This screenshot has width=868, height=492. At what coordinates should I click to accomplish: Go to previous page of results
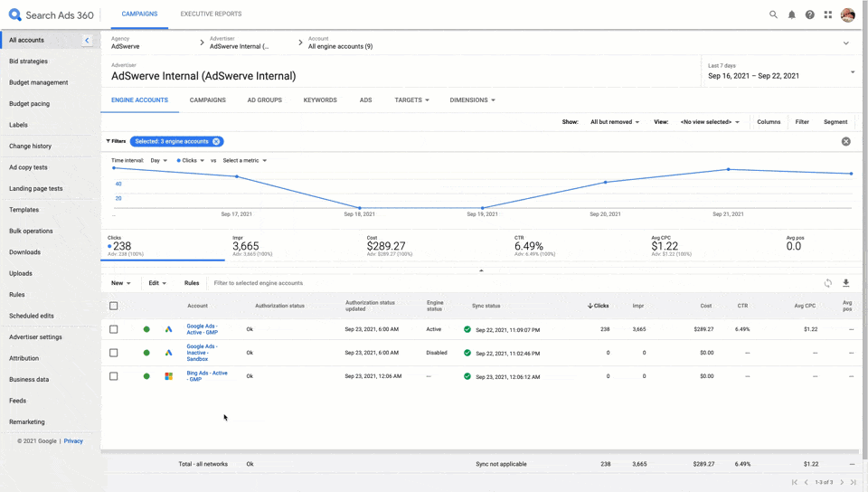coord(807,482)
